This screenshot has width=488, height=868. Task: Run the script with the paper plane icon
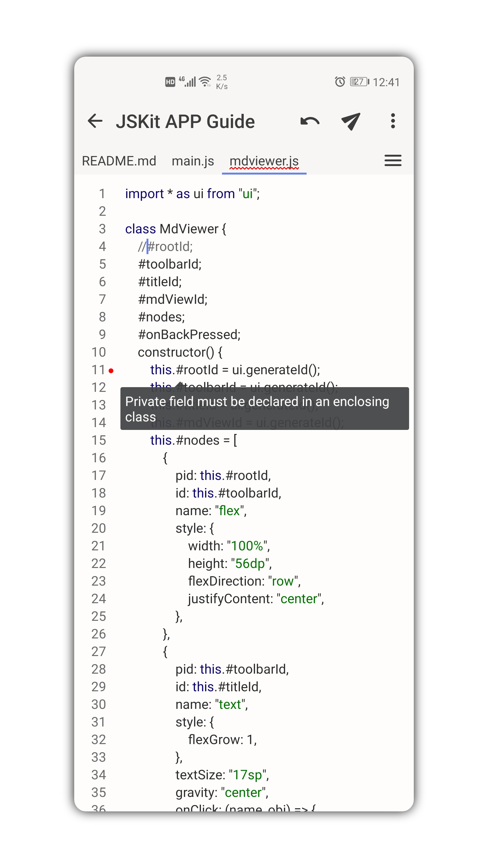[351, 121]
